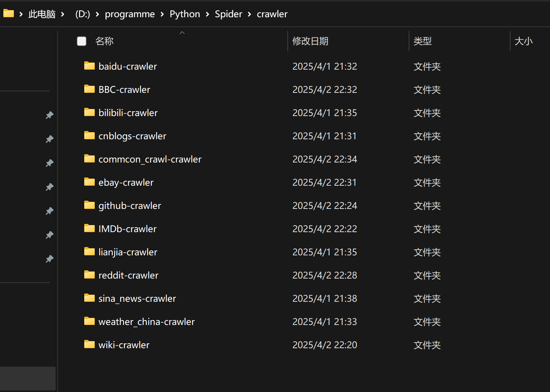Click the 文件夹 type in the baidu-crawler row
The image size is (550, 392).
[427, 66]
